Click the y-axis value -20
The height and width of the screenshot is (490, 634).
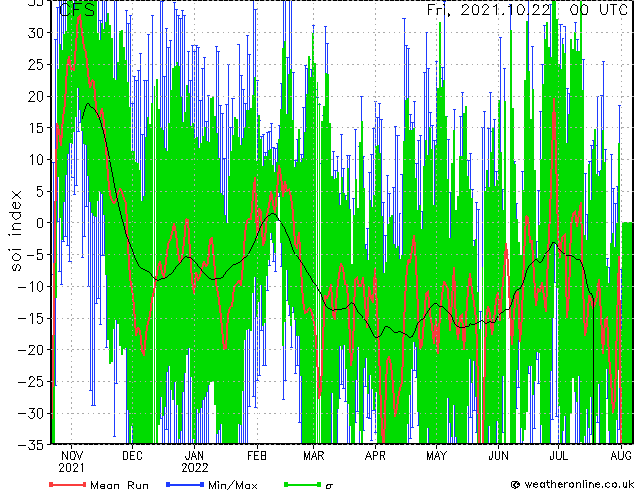[30, 350]
